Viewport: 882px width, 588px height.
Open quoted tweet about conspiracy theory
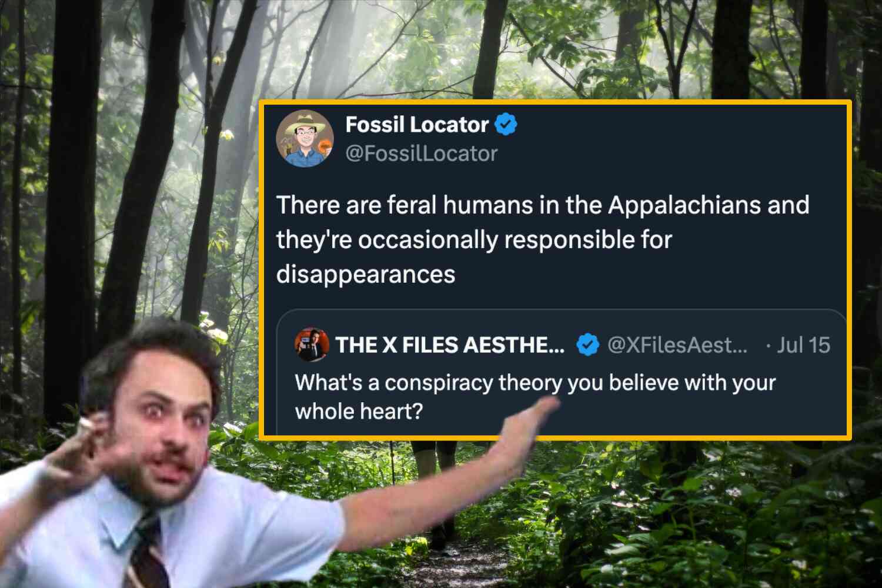[x=562, y=373]
